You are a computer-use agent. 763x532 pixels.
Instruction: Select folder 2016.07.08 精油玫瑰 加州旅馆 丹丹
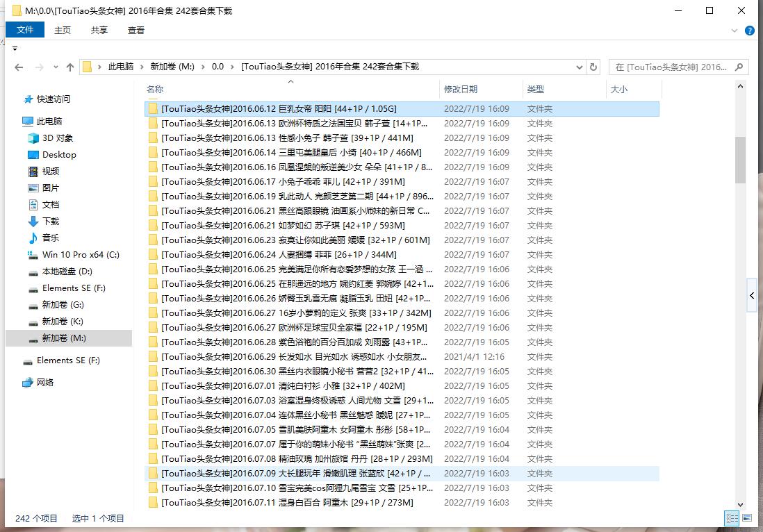pos(402,459)
